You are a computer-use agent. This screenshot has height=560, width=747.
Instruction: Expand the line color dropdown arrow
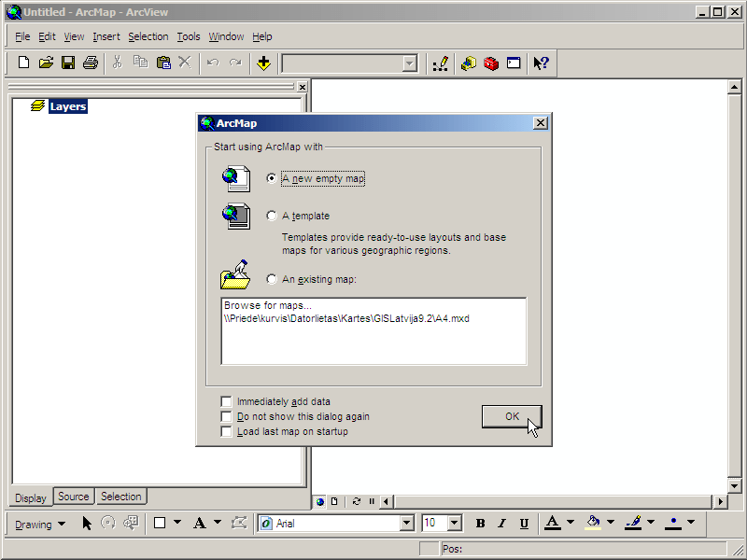tap(650, 523)
